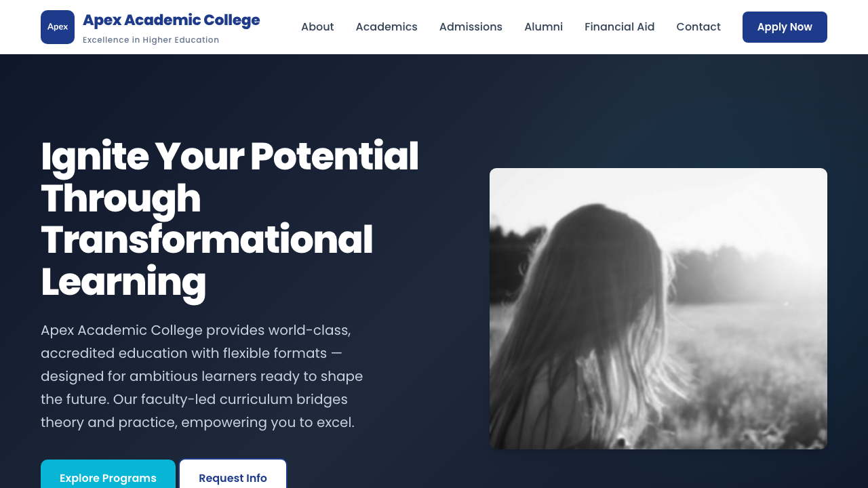Click the rounded white image card
This screenshot has width=868, height=488.
click(658, 308)
